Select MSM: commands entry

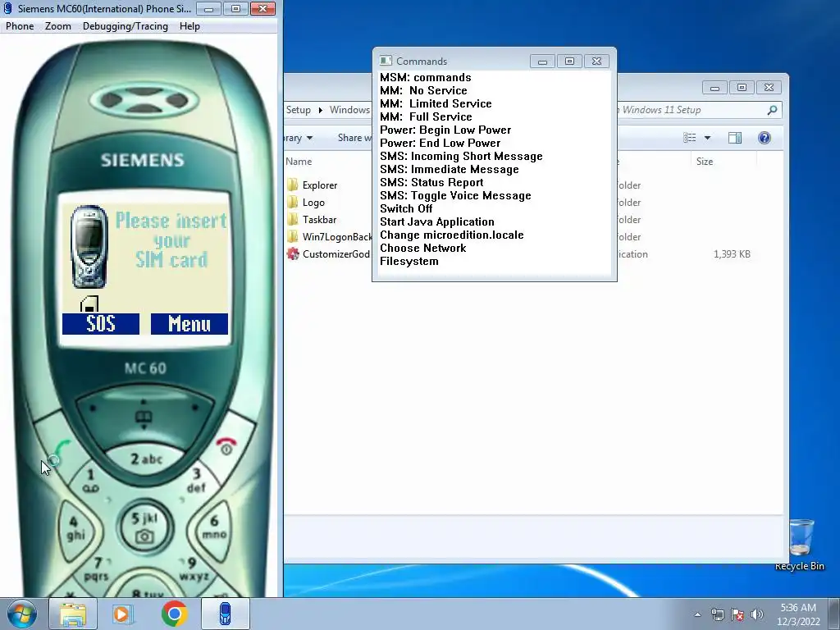426,77
